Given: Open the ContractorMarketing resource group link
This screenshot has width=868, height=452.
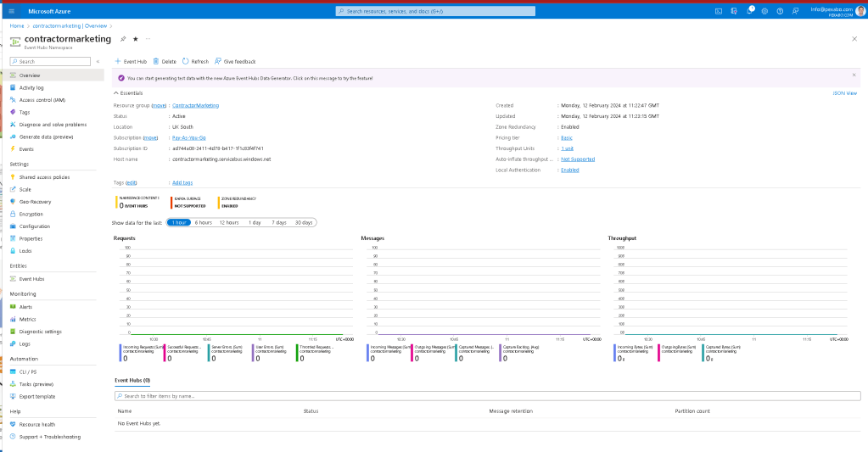Looking at the screenshot, I should click(x=195, y=105).
